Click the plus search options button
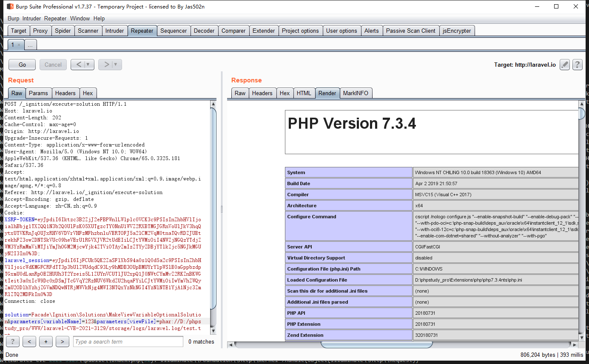This screenshot has width=589, height=364. (46, 341)
